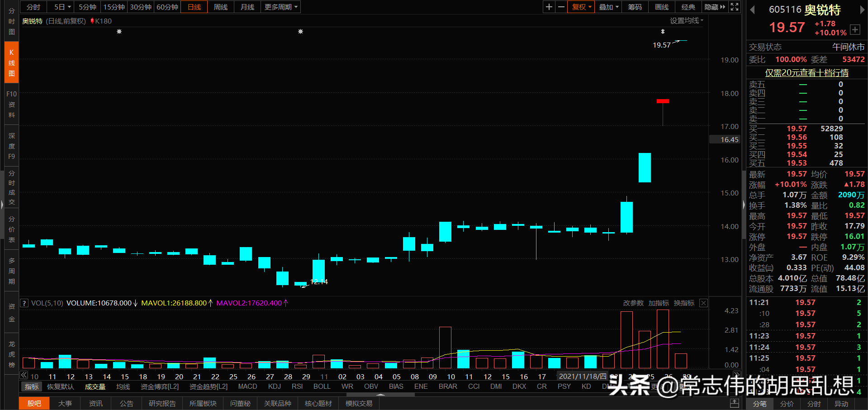Open the 筹码 chip distribution tool

point(634,7)
